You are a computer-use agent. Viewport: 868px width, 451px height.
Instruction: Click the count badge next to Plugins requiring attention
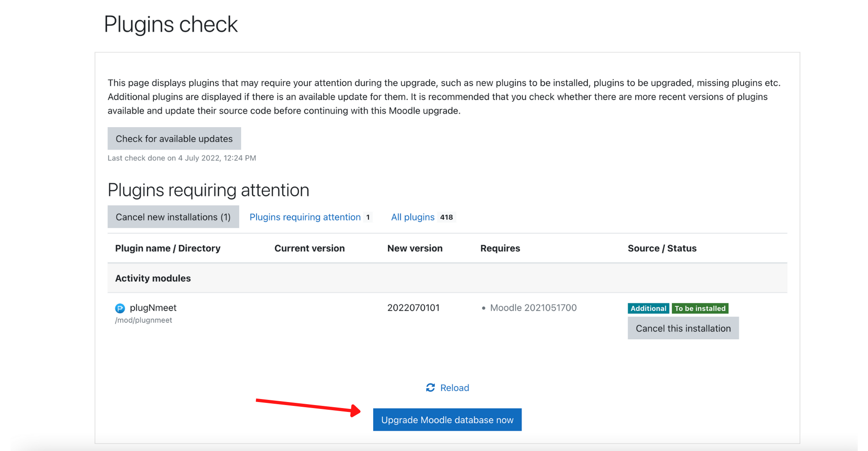(368, 217)
